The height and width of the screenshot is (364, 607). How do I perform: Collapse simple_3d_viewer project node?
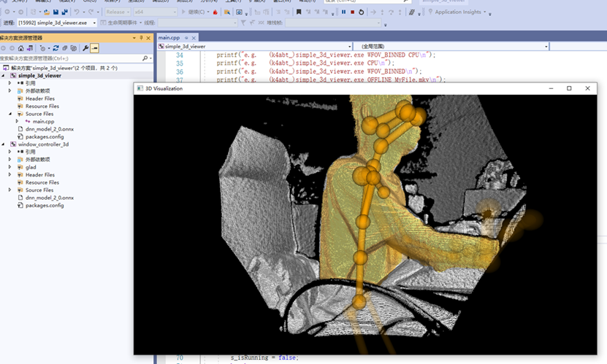click(4, 76)
